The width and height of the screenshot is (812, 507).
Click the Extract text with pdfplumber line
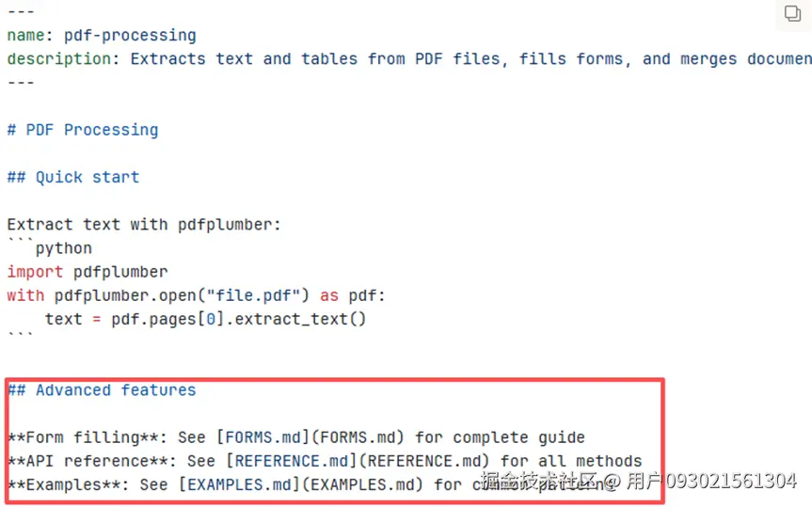point(144,225)
